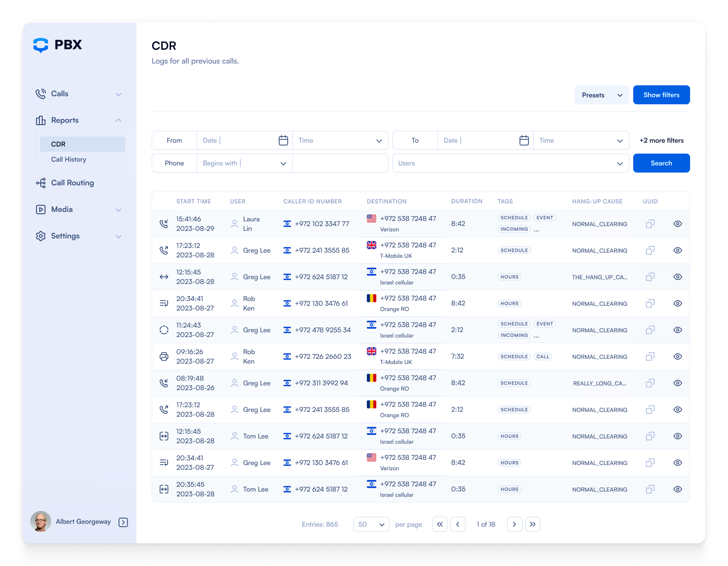Click the fax printer icon on 09:16:26 row
The image size is (728, 566).
click(x=164, y=356)
